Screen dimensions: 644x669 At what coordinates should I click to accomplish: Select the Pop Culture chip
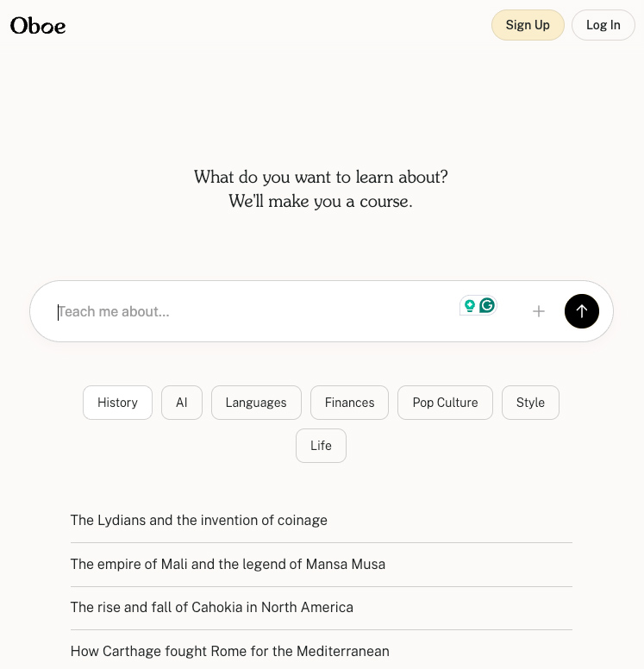tap(445, 403)
